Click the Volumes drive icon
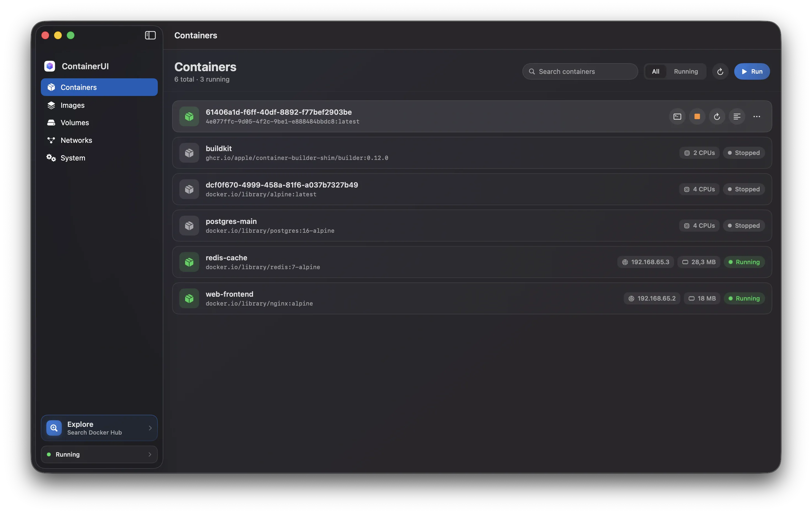The image size is (812, 514). (51, 123)
